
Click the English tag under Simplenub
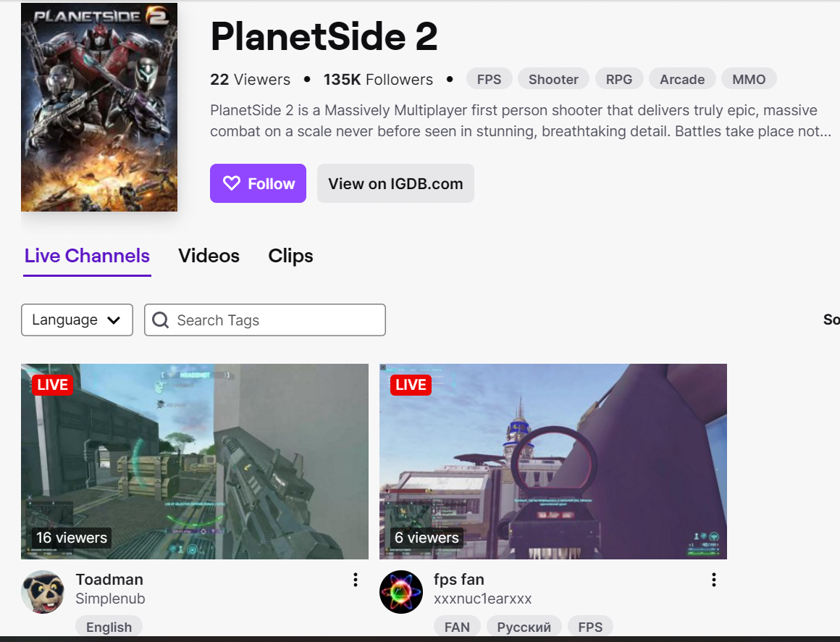click(109, 627)
